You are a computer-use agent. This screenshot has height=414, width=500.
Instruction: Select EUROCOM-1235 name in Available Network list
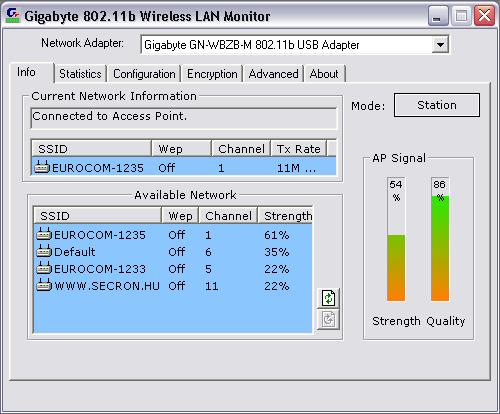100,235
